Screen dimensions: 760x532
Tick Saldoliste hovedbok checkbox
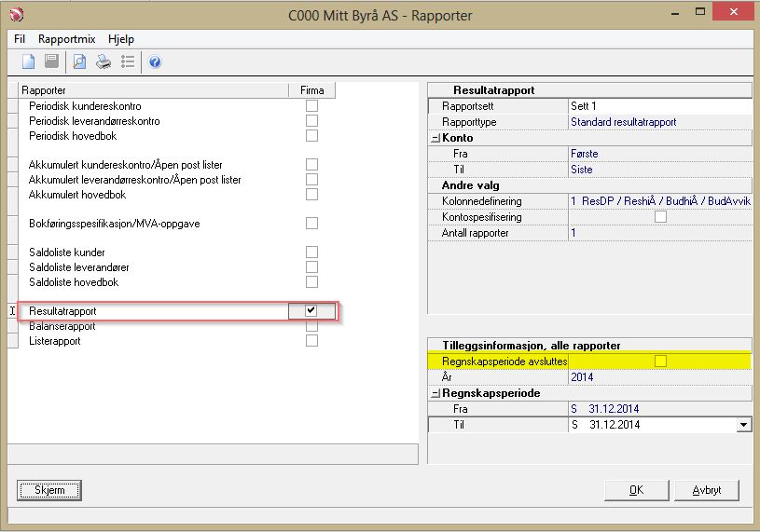point(311,281)
